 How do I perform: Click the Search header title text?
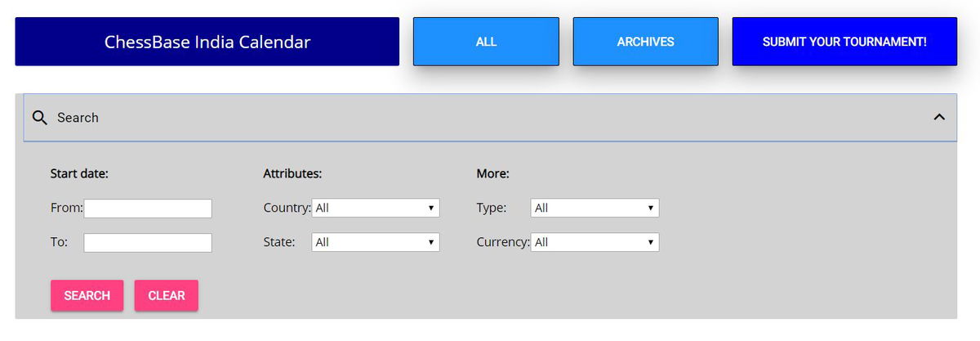[78, 118]
